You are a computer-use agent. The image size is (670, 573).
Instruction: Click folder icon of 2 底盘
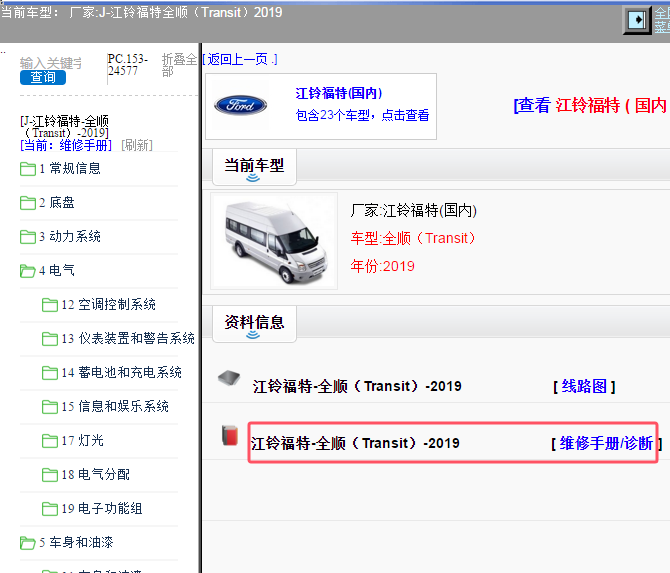(x=28, y=203)
